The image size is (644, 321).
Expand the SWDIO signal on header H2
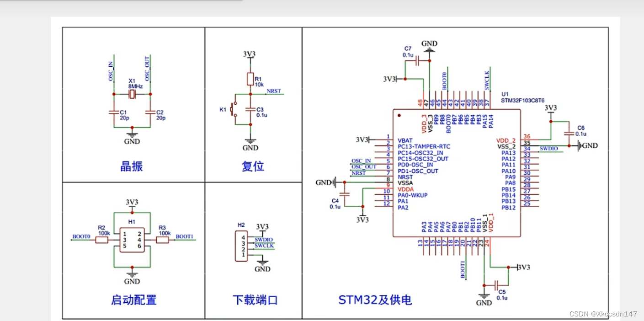(x=263, y=239)
